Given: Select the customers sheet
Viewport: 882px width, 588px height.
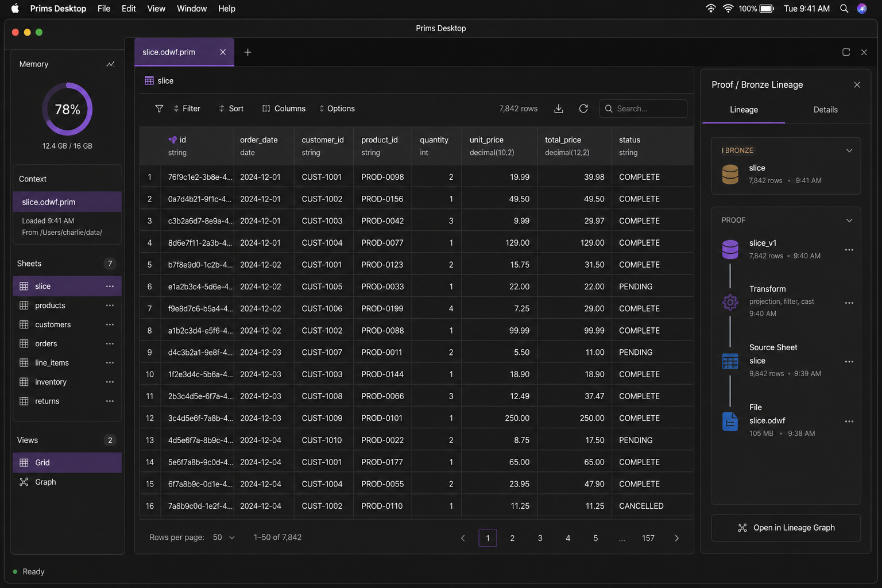Looking at the screenshot, I should click(67, 324).
